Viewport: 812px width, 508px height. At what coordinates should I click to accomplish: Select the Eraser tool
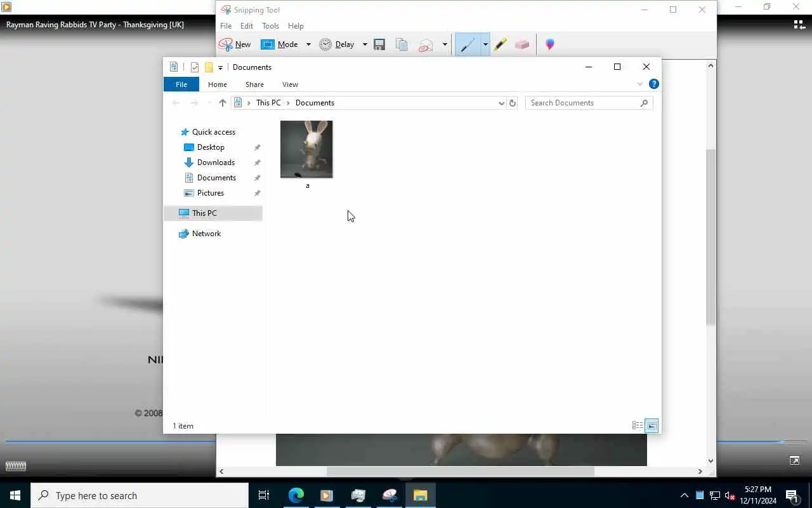click(522, 44)
